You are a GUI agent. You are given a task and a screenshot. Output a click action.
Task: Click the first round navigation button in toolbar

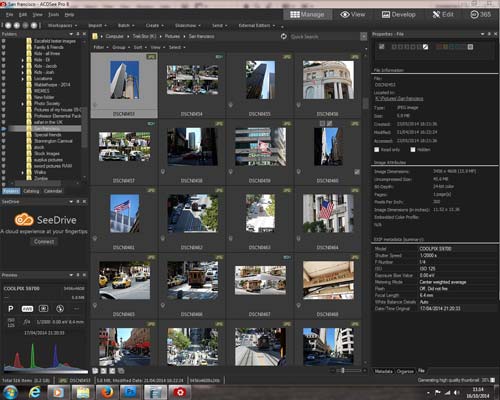click(x=8, y=25)
